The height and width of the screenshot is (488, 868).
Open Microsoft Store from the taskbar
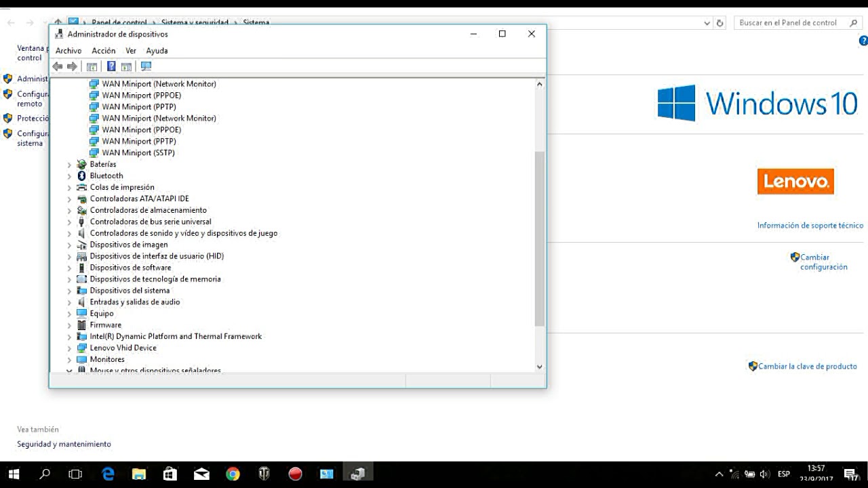click(170, 474)
